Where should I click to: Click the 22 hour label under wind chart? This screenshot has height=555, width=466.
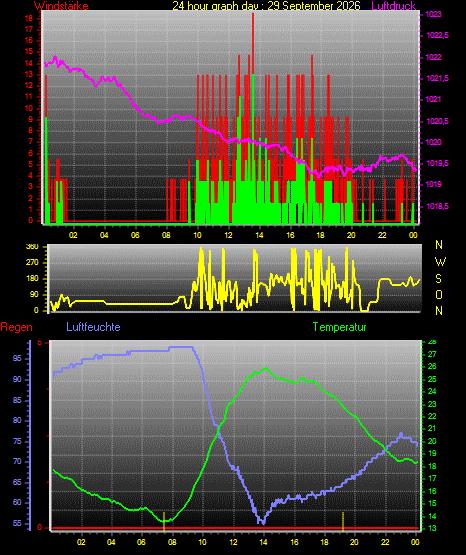(x=382, y=235)
